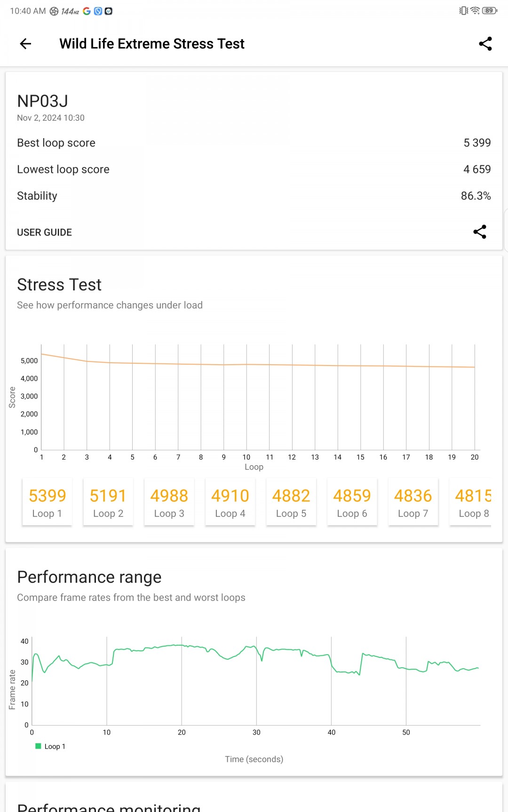Select the Loop 7 score card
Screen dimensions: 508x812
[413, 502]
